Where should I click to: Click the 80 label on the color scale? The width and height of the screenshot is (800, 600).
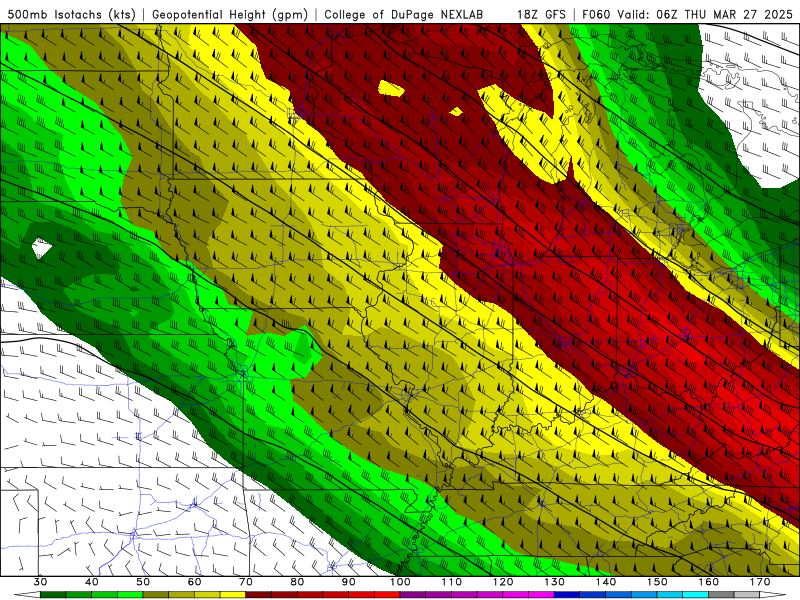297,582
